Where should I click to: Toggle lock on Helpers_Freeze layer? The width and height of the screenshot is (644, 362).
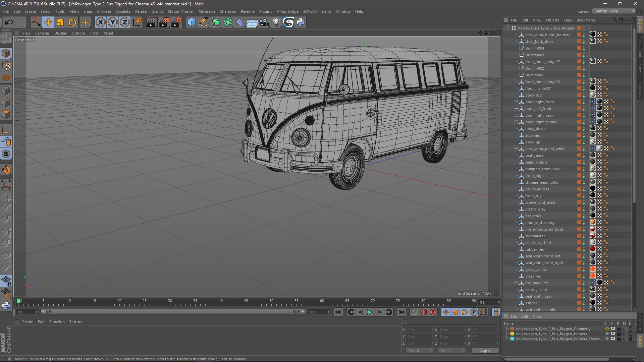pyautogui.click(x=631, y=339)
